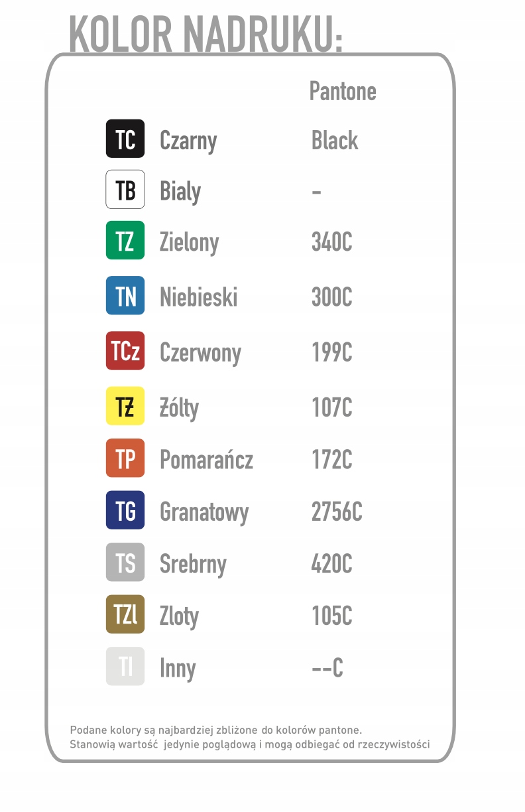This screenshot has width=525, height=812.
Task: Click the Pantone disclaimer footnote text
Action: pyautogui.click(x=250, y=737)
